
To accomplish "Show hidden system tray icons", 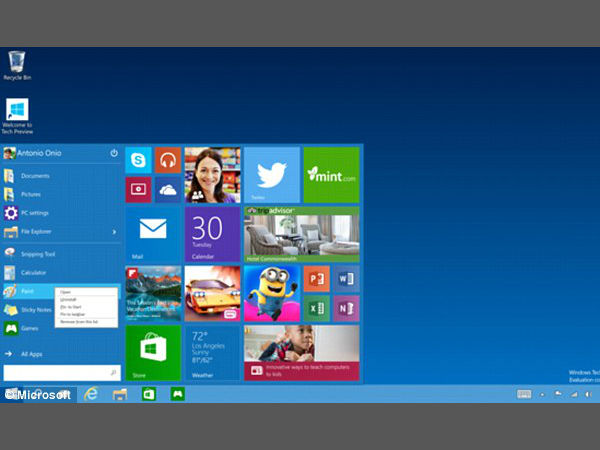I will click(543, 394).
